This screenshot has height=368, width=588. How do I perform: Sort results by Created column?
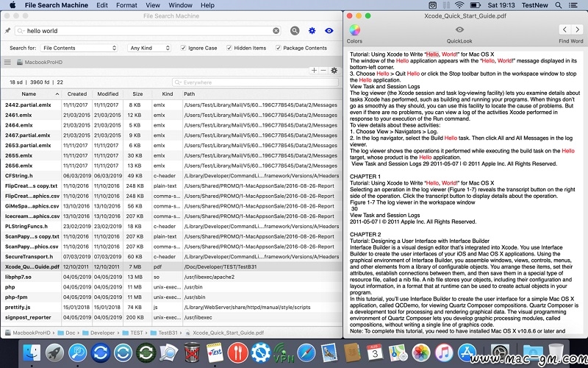[77, 94]
